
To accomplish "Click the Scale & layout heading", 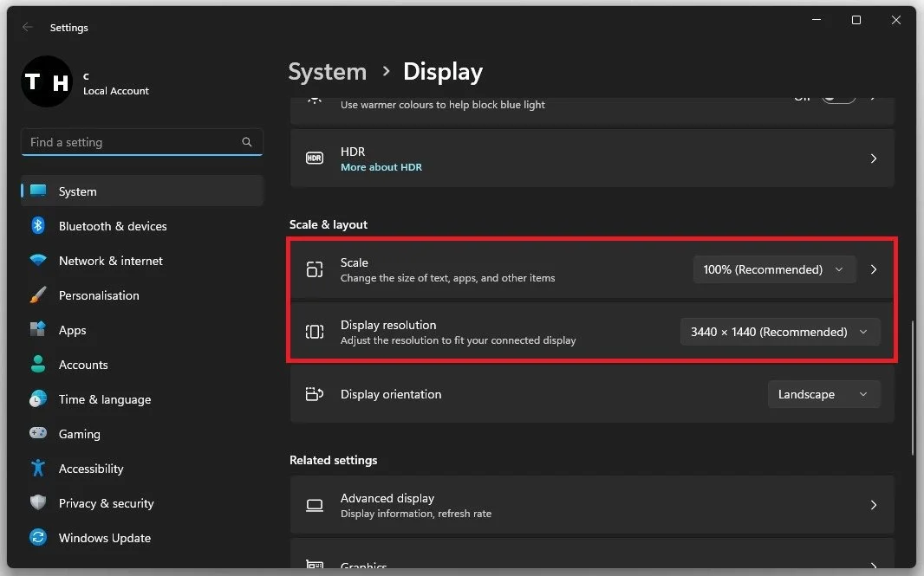I will (x=329, y=224).
